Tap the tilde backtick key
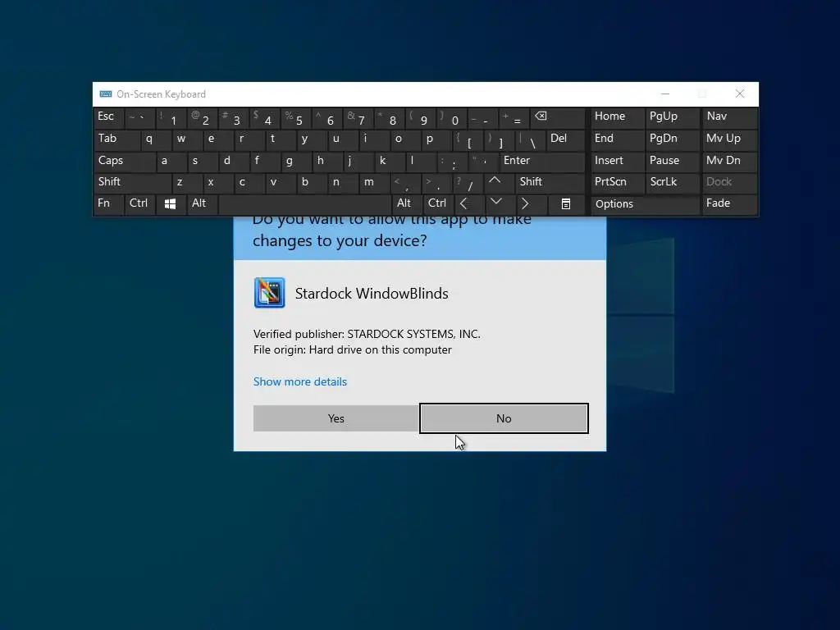The image size is (840, 630). tap(139, 117)
